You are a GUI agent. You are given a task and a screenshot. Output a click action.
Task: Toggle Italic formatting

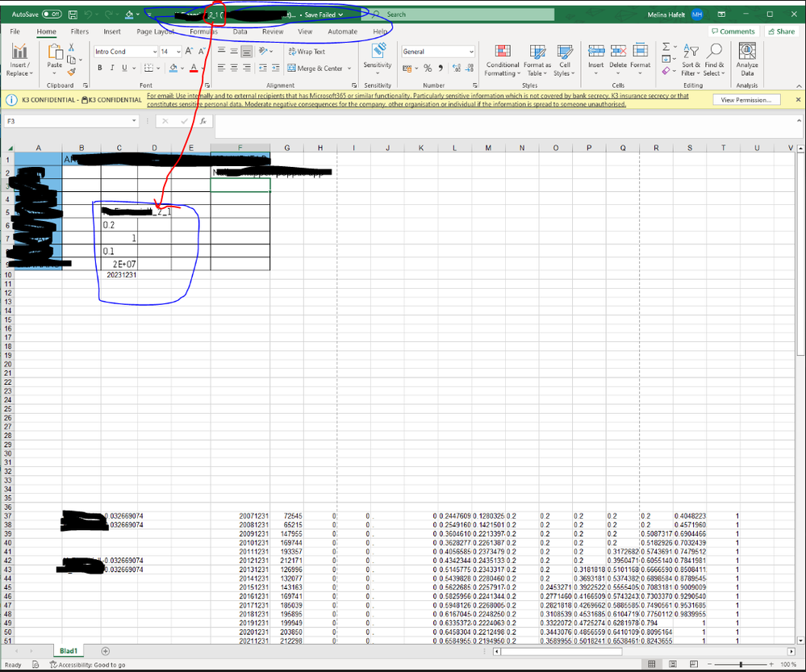pyautogui.click(x=112, y=68)
